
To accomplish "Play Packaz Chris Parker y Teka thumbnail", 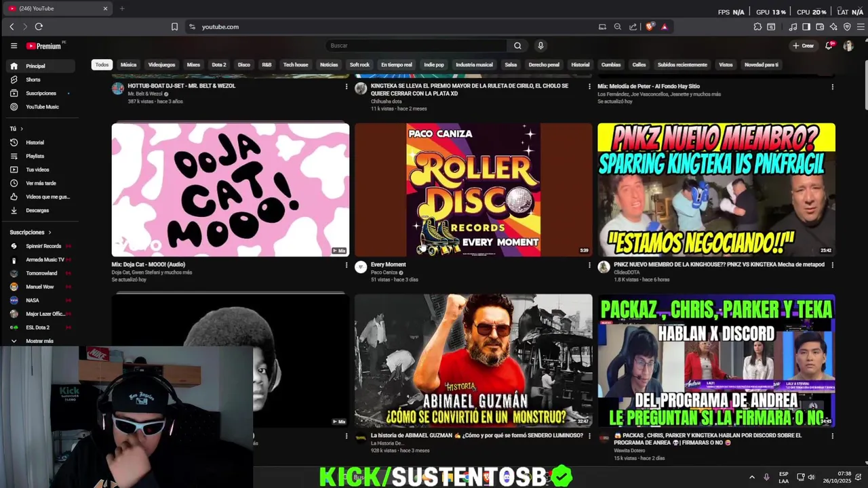I will click(716, 361).
